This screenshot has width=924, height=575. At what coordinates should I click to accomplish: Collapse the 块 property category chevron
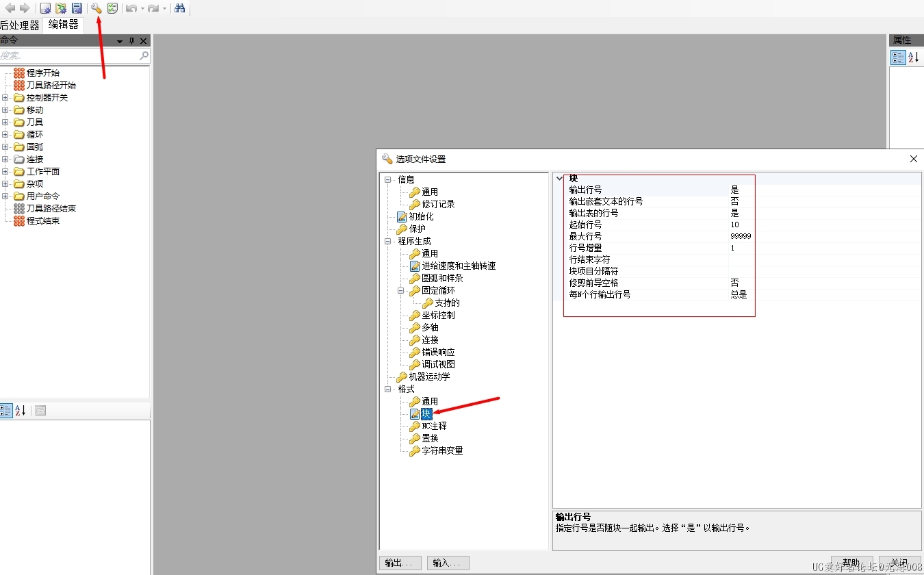560,178
